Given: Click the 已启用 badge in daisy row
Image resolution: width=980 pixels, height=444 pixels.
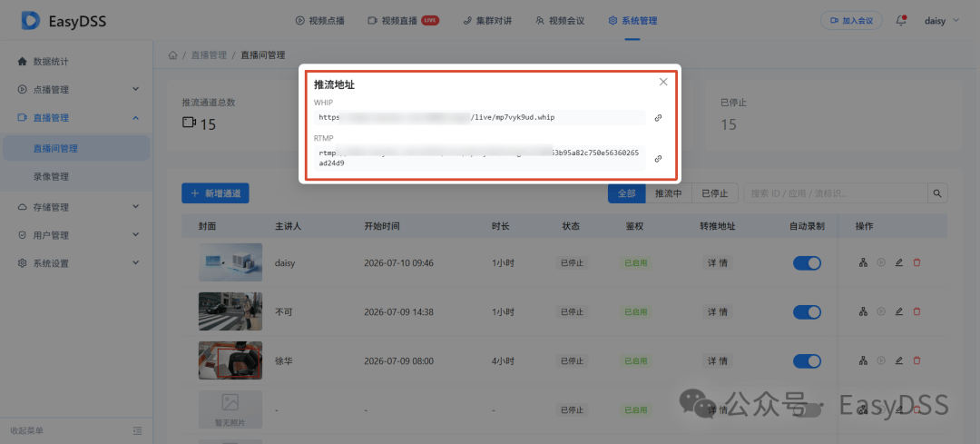Looking at the screenshot, I should tap(634, 263).
